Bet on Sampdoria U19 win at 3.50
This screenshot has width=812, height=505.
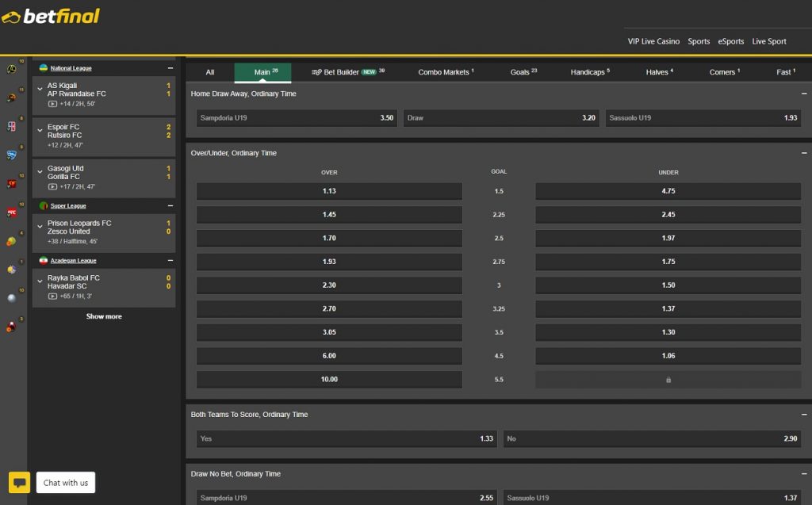click(x=297, y=118)
